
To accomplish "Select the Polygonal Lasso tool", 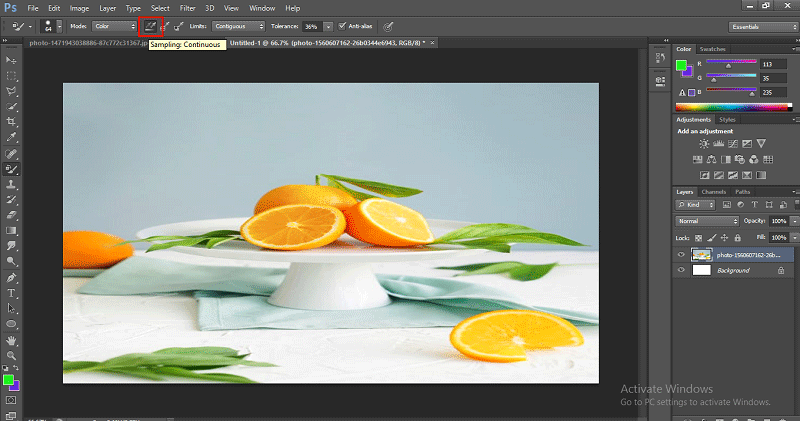I will (x=11, y=91).
